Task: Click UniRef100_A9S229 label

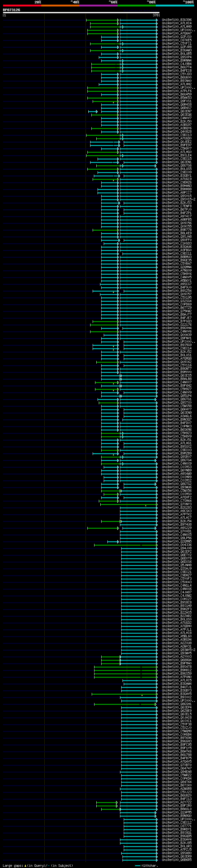Action: point(177,528)
